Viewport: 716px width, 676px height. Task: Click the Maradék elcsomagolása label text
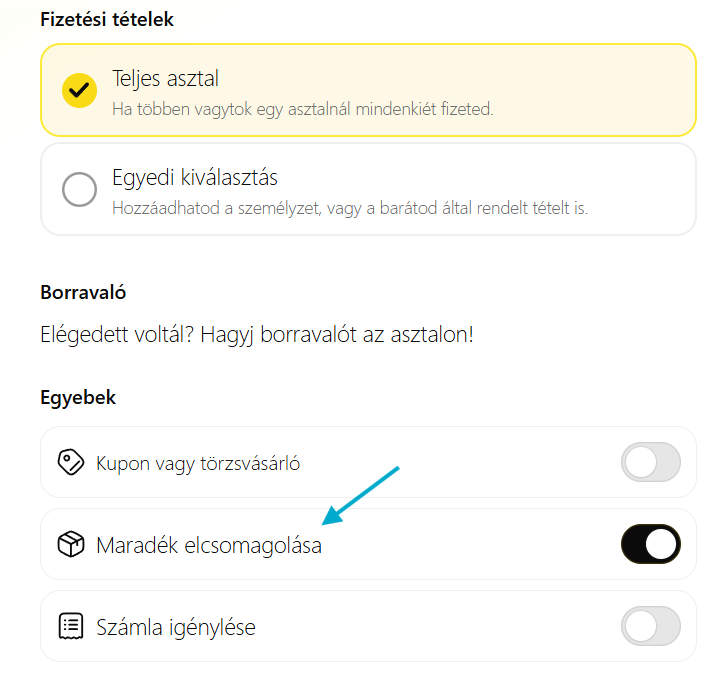click(209, 546)
